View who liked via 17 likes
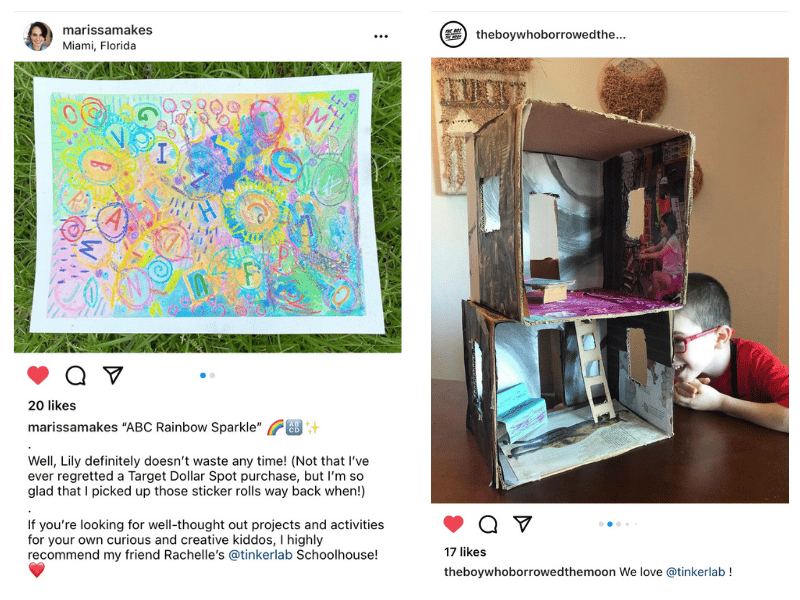The image size is (800, 600). 465,552
